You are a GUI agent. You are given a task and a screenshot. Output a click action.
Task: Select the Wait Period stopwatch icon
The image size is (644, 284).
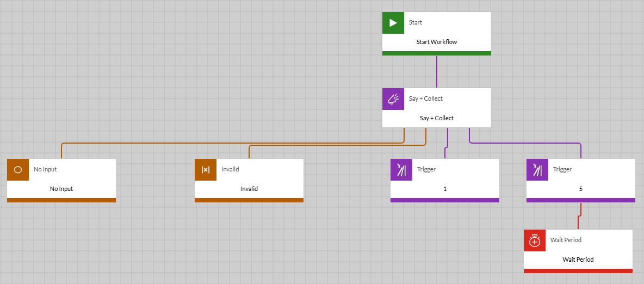pos(535,240)
